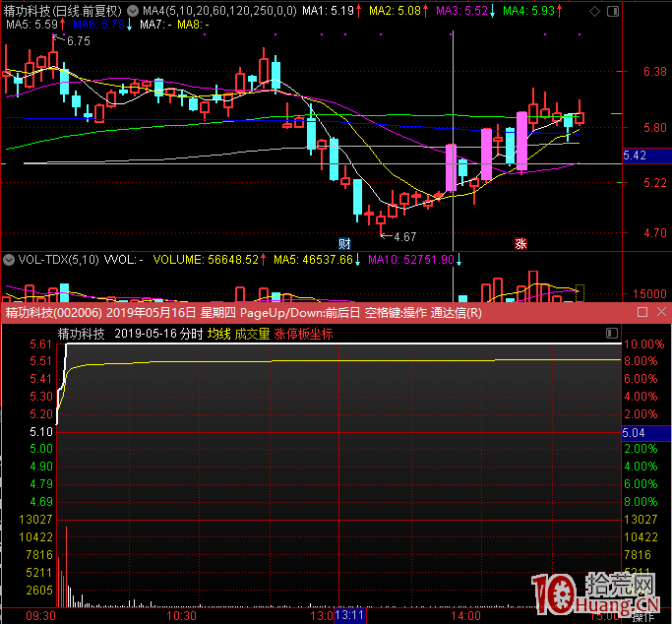Click the 15000 volume axis label
This screenshot has height=624, width=672.
coord(649,294)
